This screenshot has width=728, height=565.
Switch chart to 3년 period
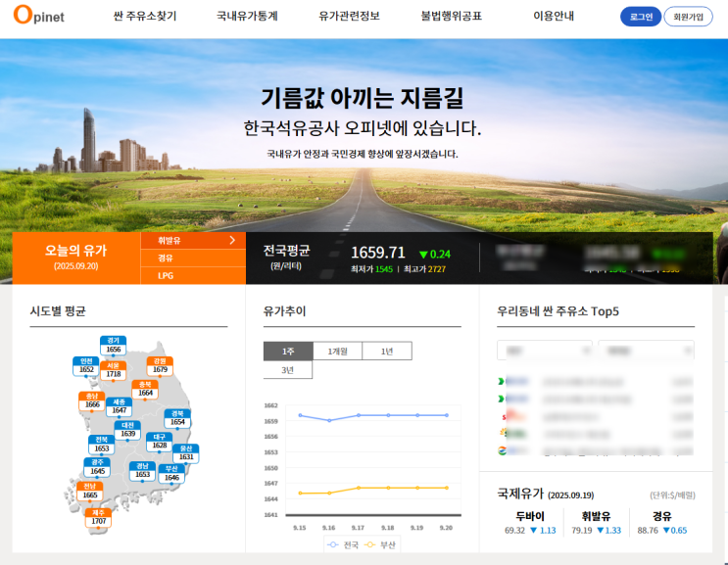(x=288, y=370)
